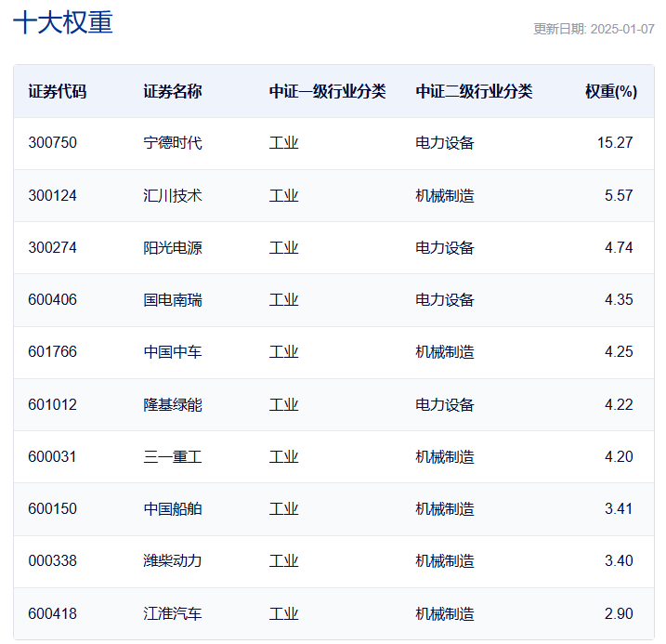The image size is (666, 644).
Task: Click 机械制造 in the 潍柴动力 row
Action: [445, 560]
